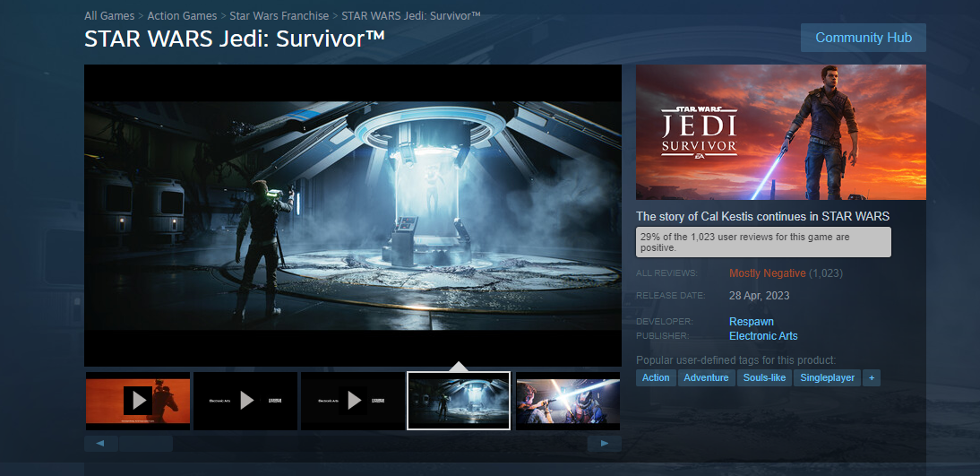Play the second trailer video thumbnail

click(x=245, y=401)
